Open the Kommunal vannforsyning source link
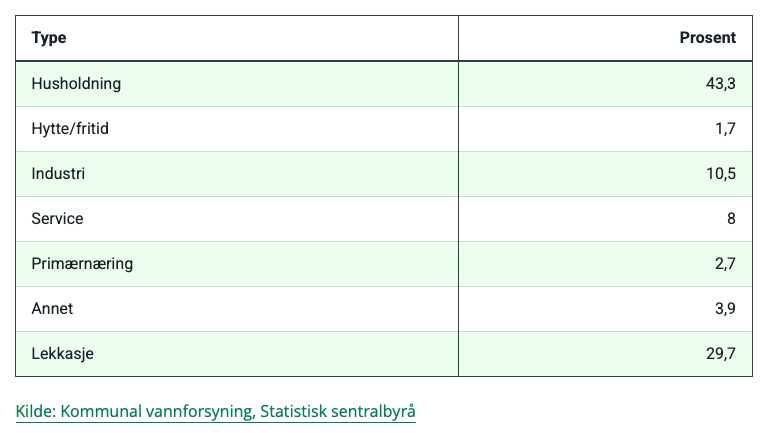This screenshot has width=764, height=433. coord(215,412)
